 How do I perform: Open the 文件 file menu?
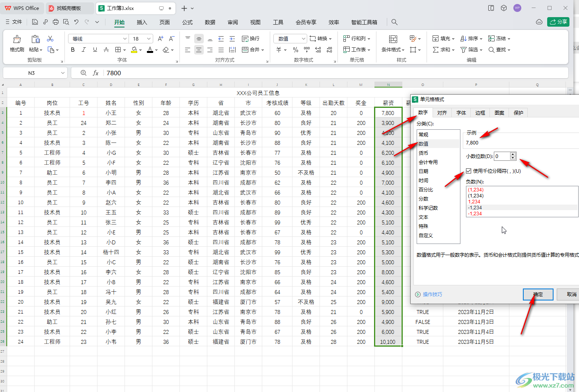coord(14,22)
